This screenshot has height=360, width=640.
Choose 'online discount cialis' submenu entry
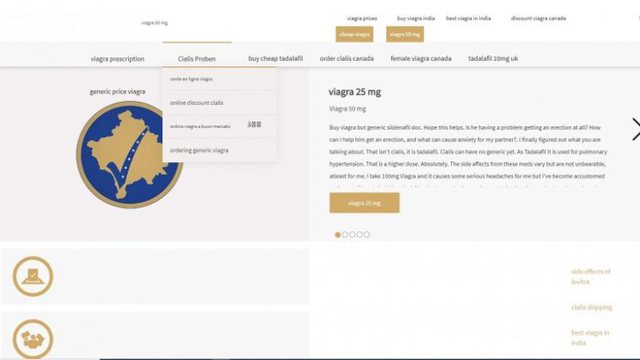tap(197, 103)
